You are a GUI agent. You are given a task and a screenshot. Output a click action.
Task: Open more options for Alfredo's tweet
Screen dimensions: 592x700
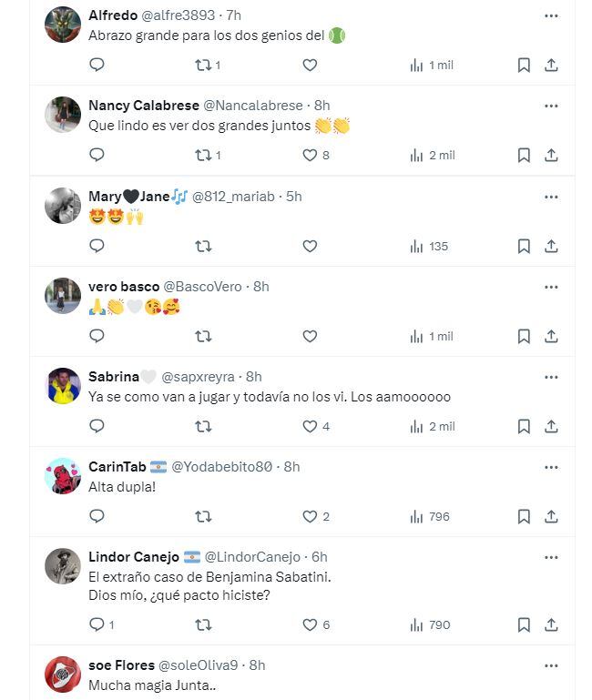tap(551, 15)
